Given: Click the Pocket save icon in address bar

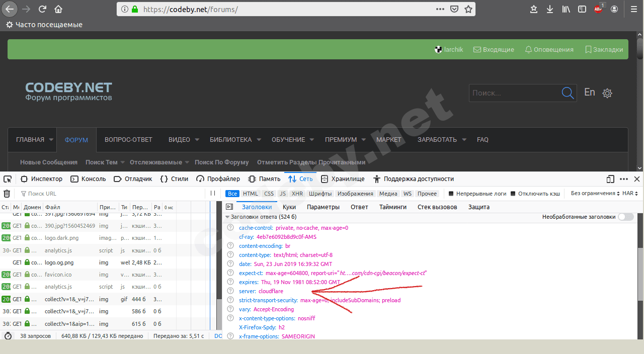Looking at the screenshot, I should [454, 9].
